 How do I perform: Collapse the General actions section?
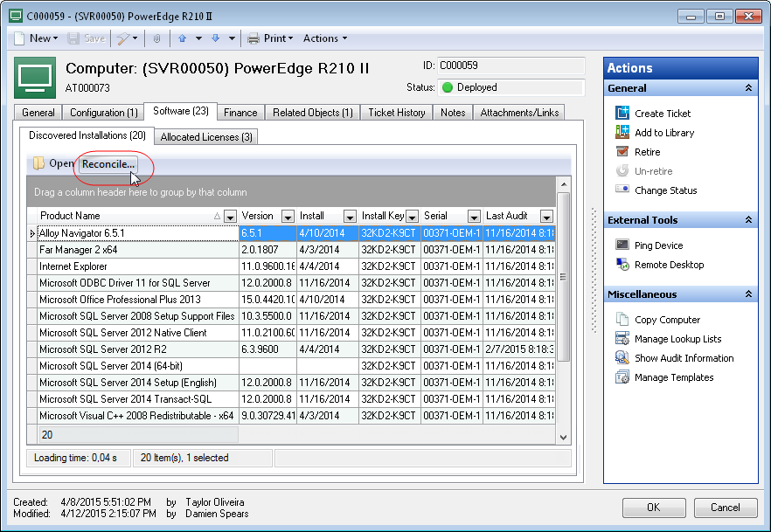[748, 88]
